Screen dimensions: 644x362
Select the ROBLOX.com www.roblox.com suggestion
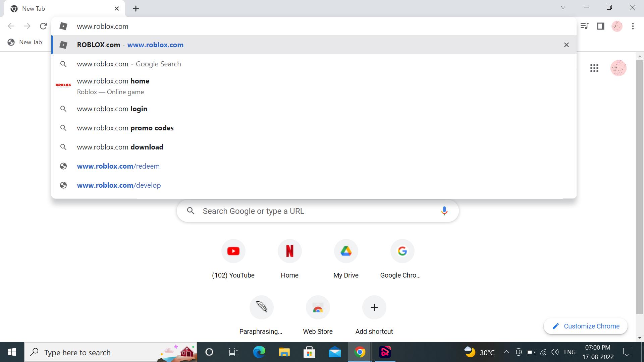pyautogui.click(x=314, y=45)
